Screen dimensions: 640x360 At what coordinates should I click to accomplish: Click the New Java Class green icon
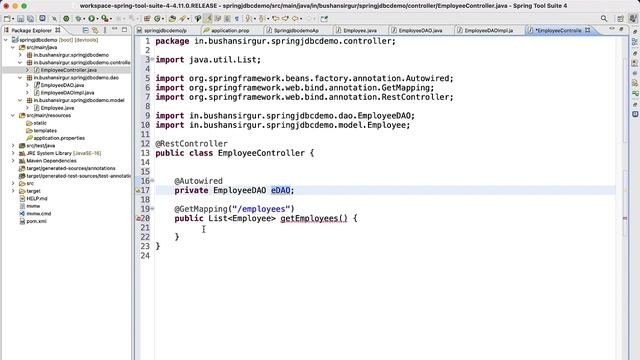pos(157,19)
